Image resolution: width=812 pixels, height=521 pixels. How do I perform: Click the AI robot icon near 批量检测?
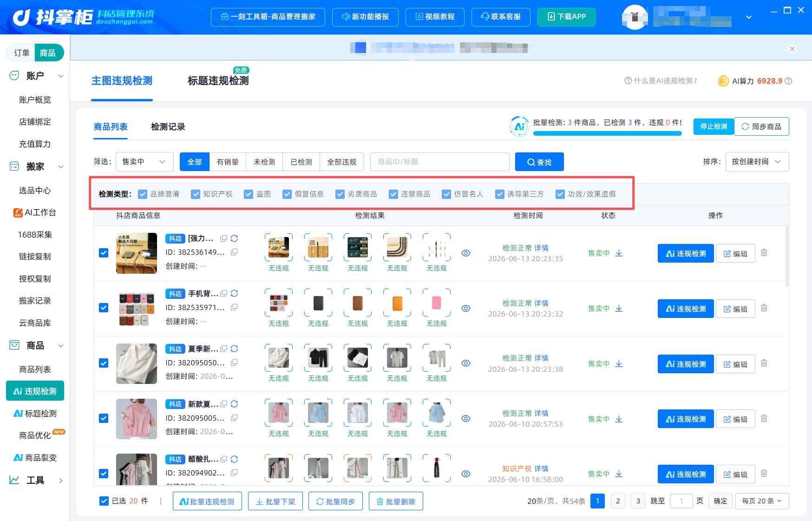pyautogui.click(x=519, y=126)
